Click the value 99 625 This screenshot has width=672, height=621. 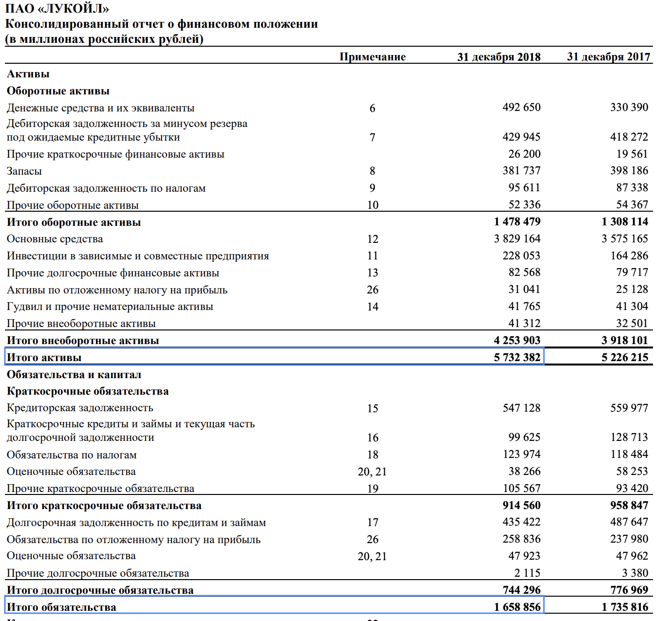click(x=524, y=438)
